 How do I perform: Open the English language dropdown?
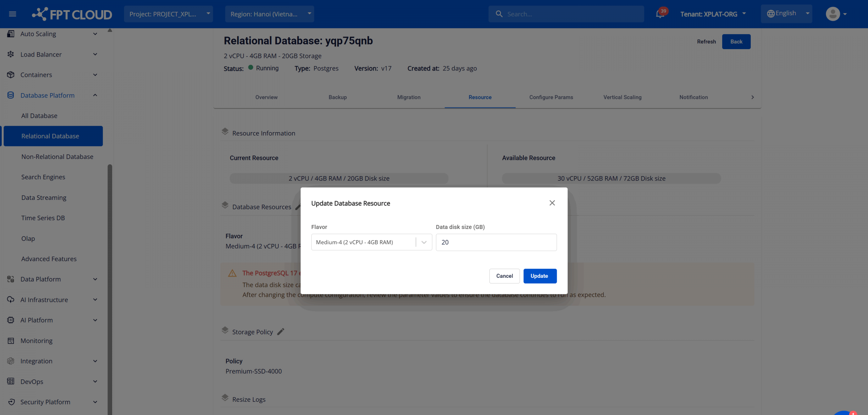(786, 14)
